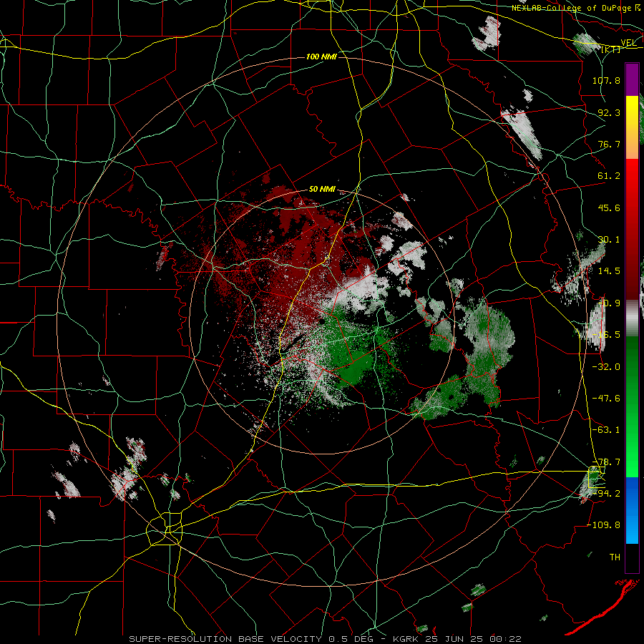Viewport: 644px width, 644px height.
Task: Click the 107.8 value on the velocity scale
Action: click(606, 80)
